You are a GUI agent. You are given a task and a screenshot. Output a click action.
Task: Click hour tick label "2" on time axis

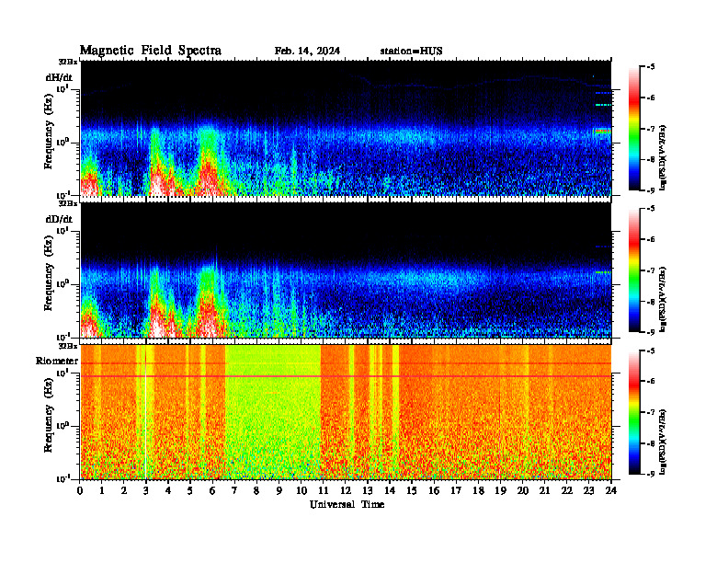[x=124, y=490]
